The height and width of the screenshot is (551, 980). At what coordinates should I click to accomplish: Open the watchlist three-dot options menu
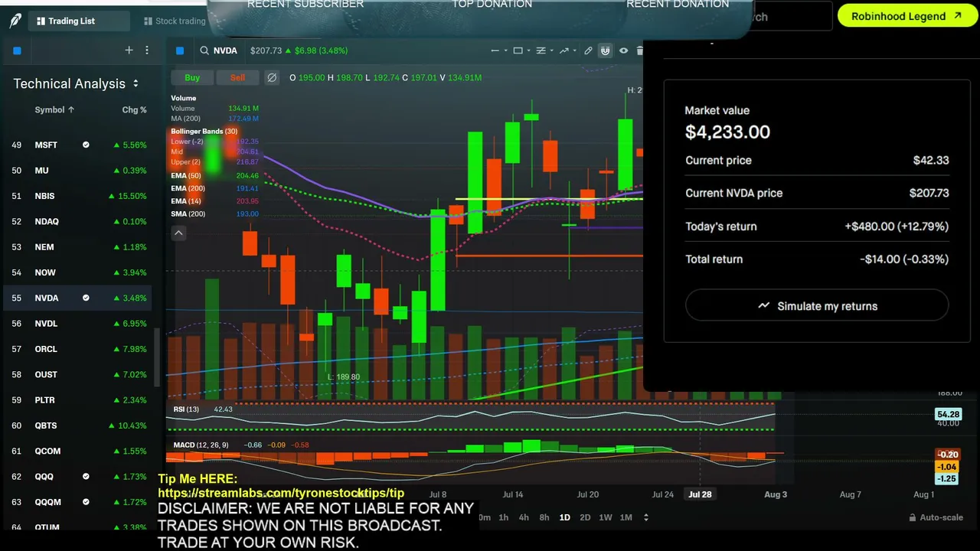pyautogui.click(x=147, y=51)
